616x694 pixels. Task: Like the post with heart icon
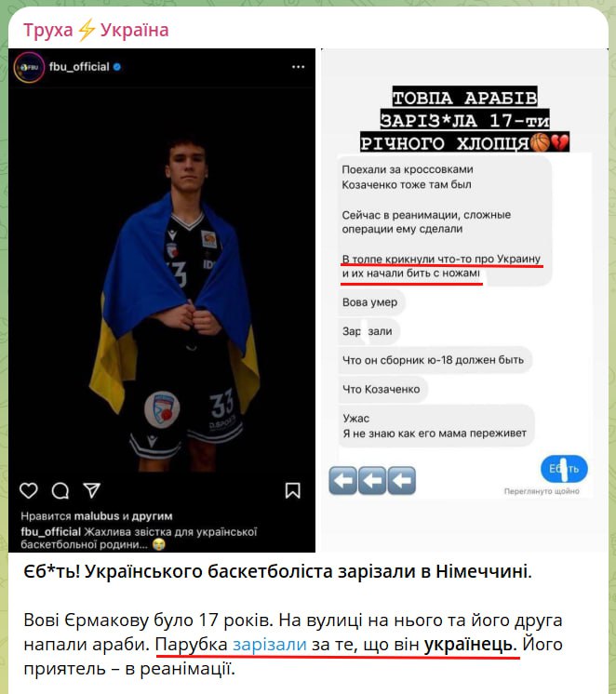(x=29, y=490)
